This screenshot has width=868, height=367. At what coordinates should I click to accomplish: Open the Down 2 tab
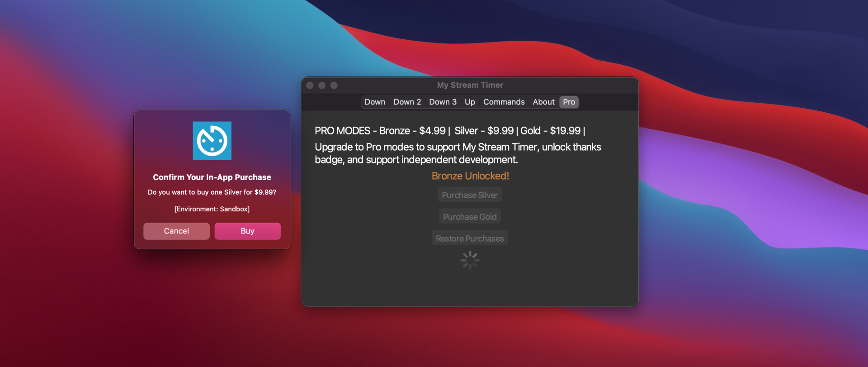pyautogui.click(x=407, y=102)
